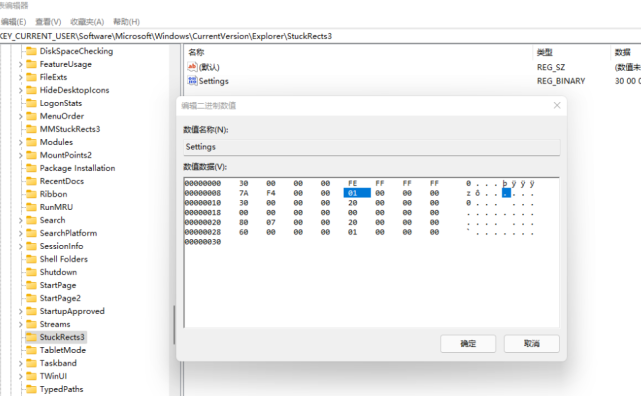Screen dimensions: 641x396
Task: Expand the FeatureUsage tree node
Action: point(20,64)
